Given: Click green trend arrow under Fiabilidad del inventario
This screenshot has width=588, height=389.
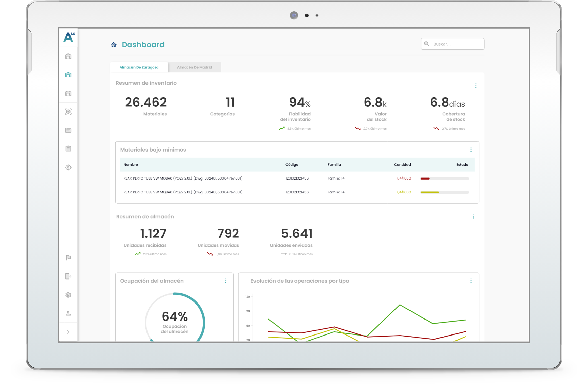Looking at the screenshot, I should coord(282,128).
